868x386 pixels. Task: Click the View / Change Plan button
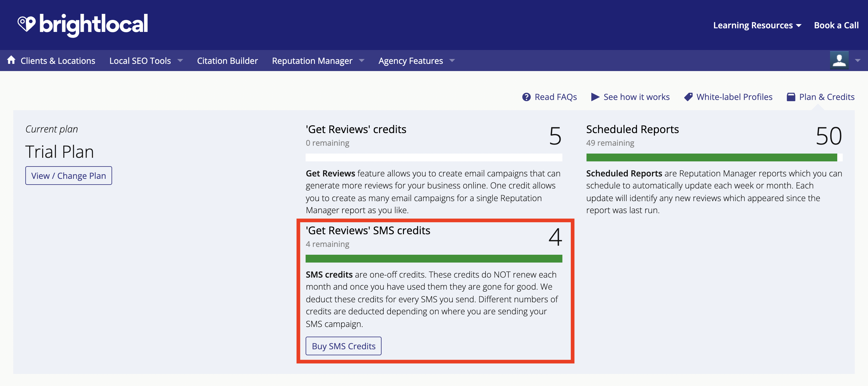(69, 176)
